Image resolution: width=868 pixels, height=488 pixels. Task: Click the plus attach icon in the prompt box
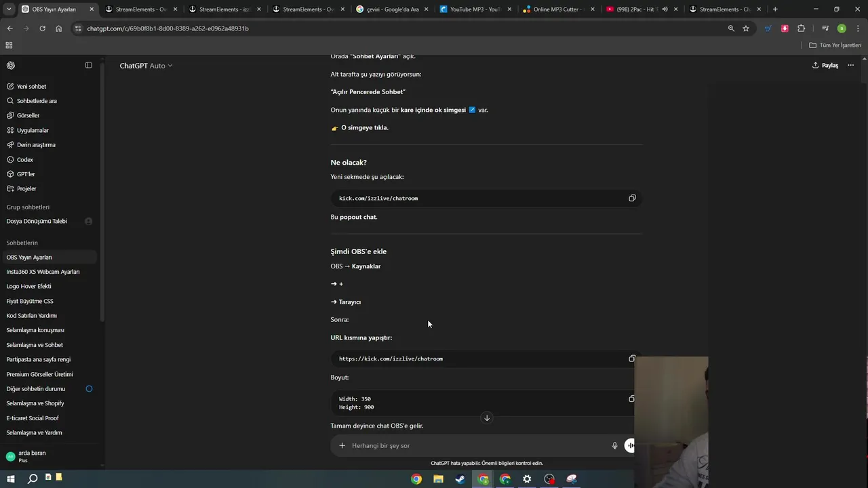[342, 445]
